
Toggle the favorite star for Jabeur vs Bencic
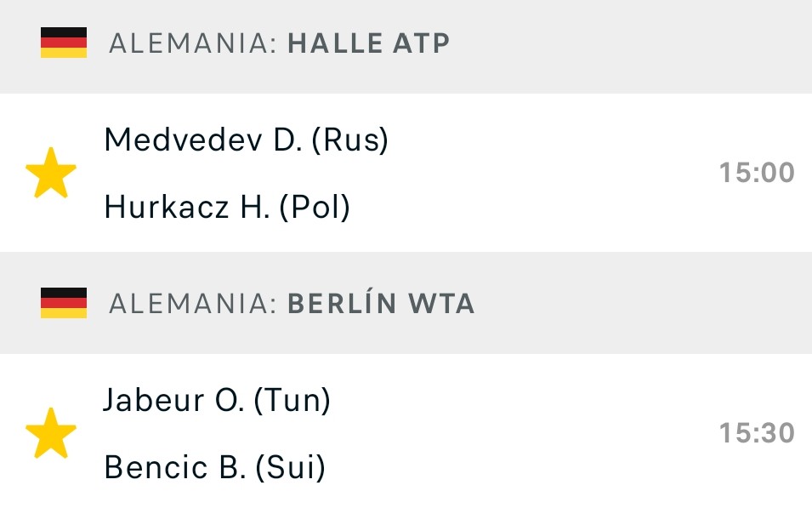[51, 433]
